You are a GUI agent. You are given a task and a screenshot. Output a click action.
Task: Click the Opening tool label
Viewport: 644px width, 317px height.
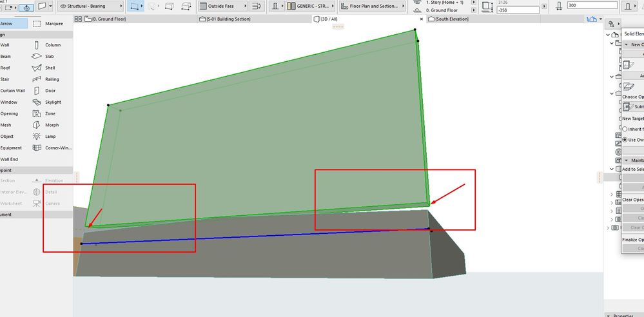pyautogui.click(x=9, y=113)
